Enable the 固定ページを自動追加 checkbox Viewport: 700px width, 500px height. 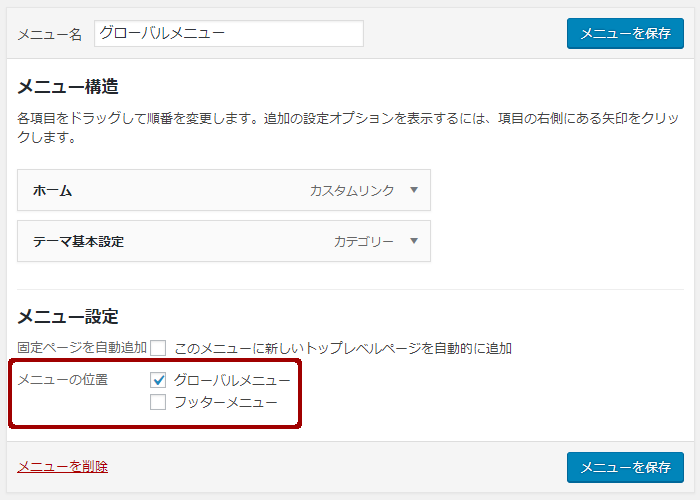(158, 348)
